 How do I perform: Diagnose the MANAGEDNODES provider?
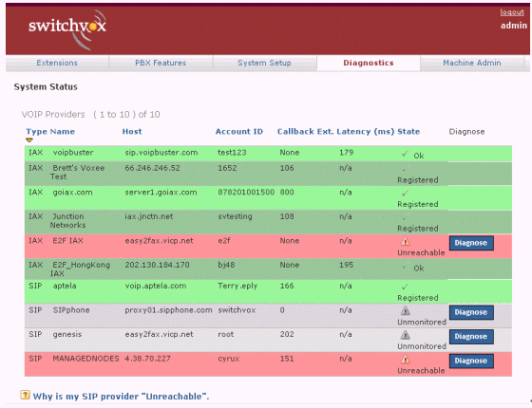tap(471, 361)
